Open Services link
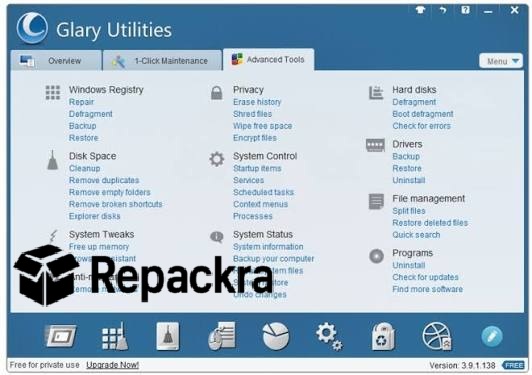 coord(248,180)
